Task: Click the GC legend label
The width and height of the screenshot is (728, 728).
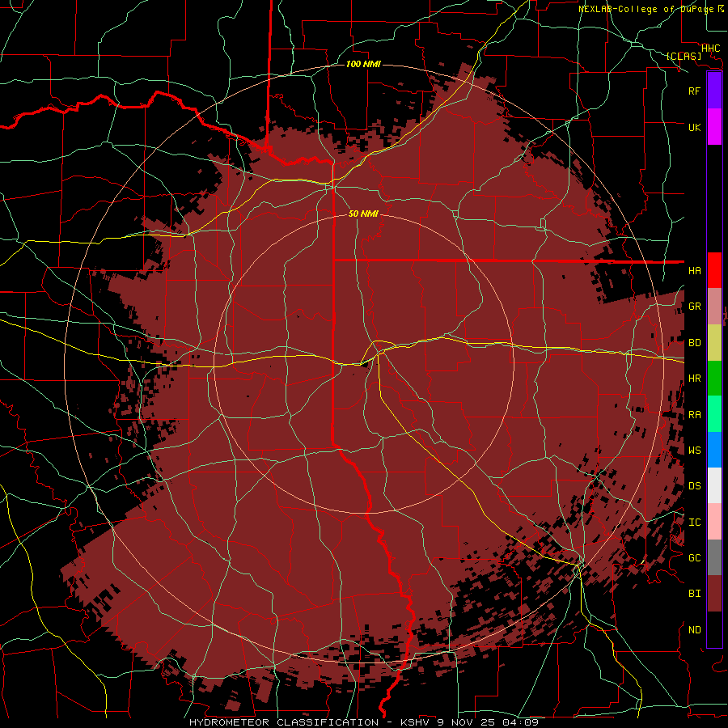Action: pos(695,558)
